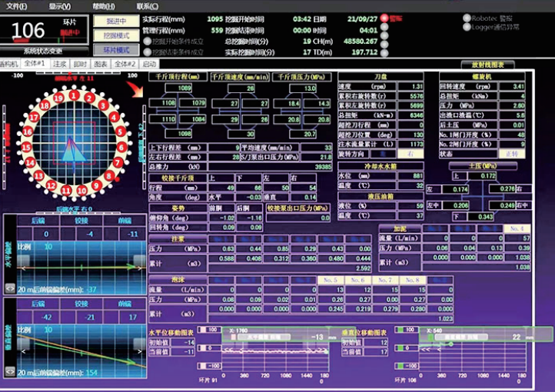The height and width of the screenshot is (392, 555).
Task: Click the red arrow beside the ring diagram
Action: pos(139,92)
